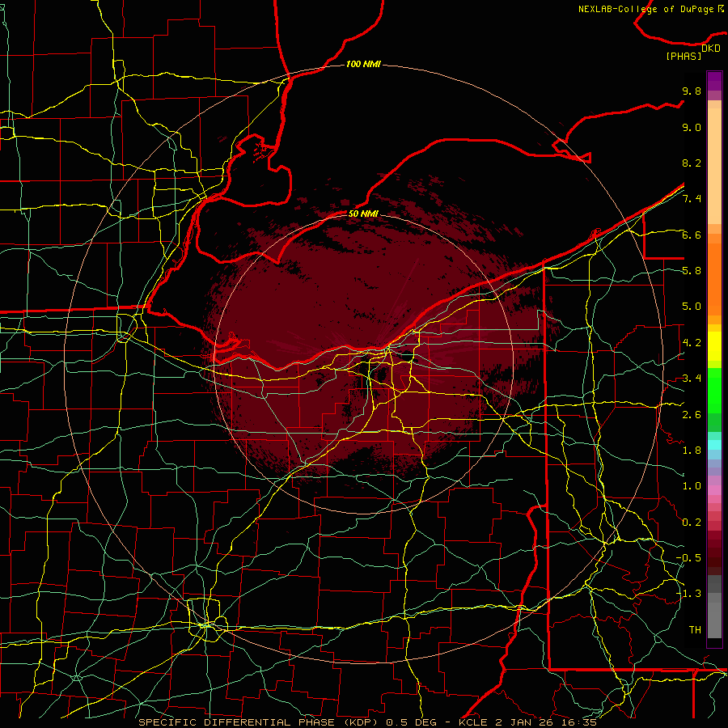Click the 2.6 color scale value

(x=692, y=414)
